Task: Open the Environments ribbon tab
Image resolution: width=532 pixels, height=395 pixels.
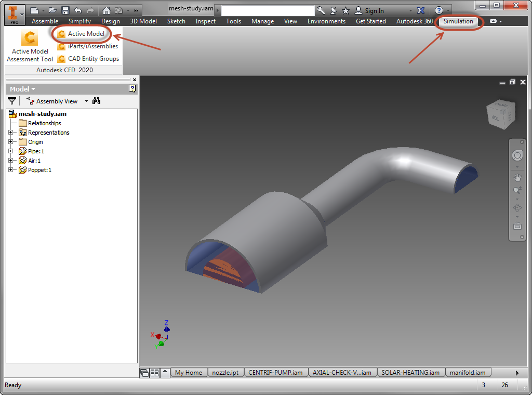Action: point(326,21)
